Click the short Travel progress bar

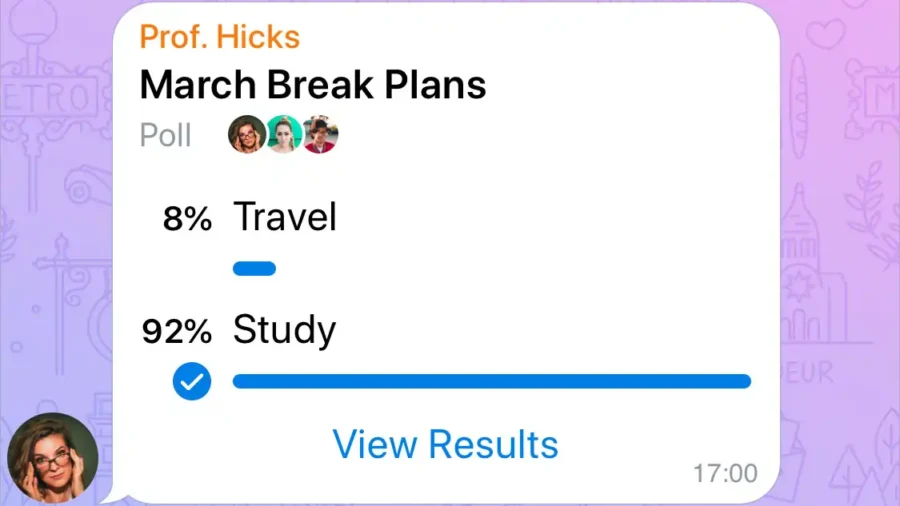point(254,268)
